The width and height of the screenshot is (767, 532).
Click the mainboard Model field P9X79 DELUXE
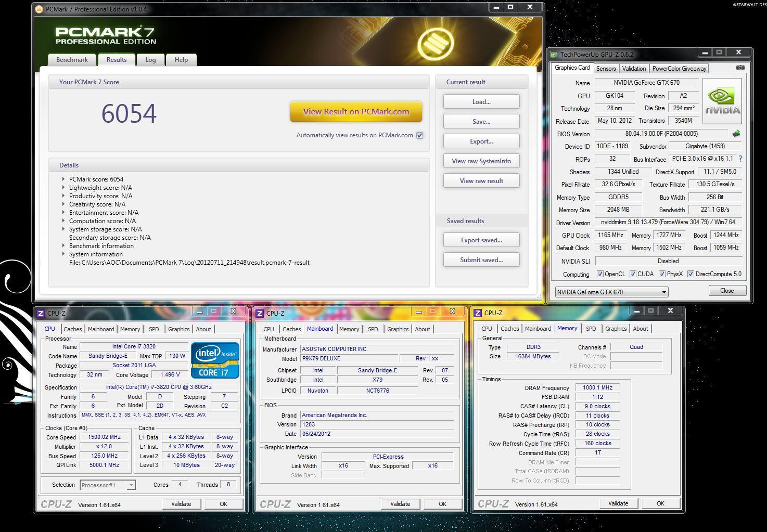point(349,359)
